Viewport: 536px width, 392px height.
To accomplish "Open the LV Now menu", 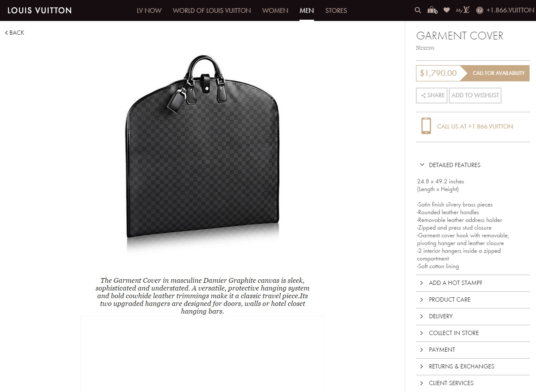I will (149, 10).
